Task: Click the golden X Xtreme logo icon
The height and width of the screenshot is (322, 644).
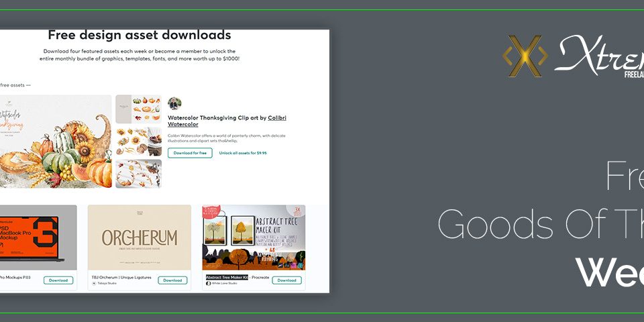Action: [x=525, y=56]
